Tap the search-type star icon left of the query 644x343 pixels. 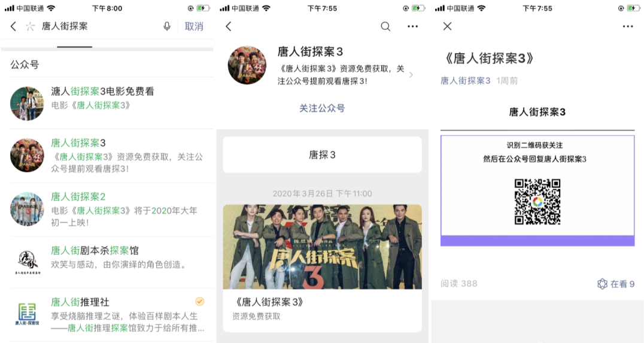click(30, 27)
